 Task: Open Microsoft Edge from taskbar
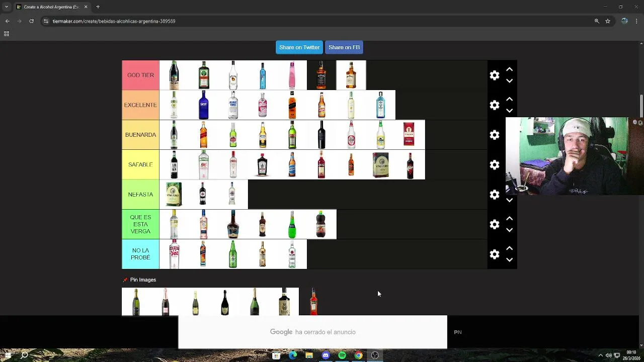[292, 355]
